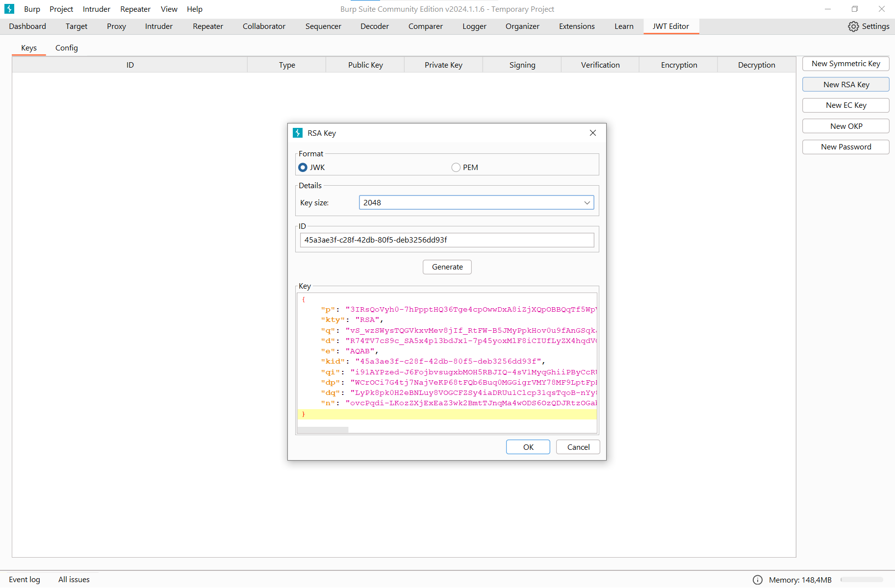Click the horizontal scrollbar in Key area
895x588 pixels.
(323, 430)
